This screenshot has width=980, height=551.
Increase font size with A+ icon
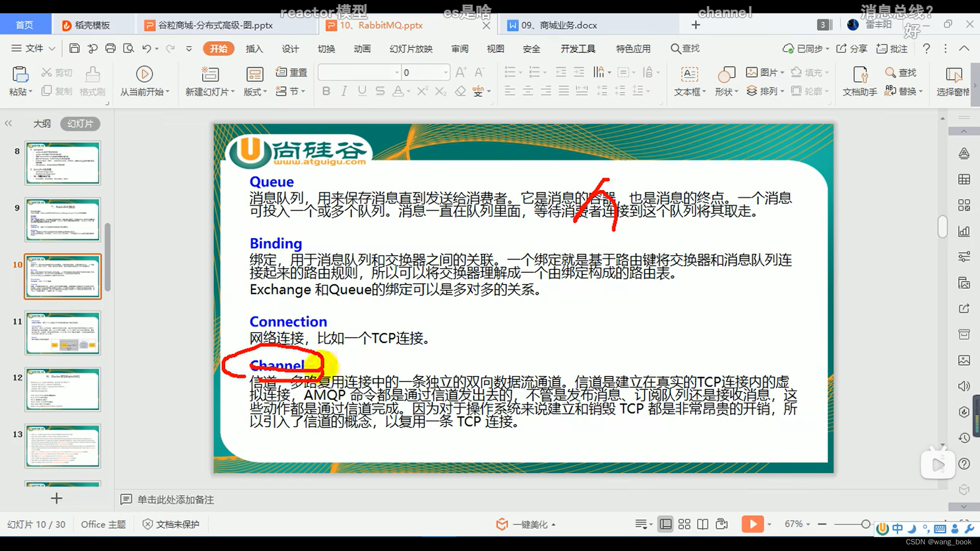click(461, 72)
